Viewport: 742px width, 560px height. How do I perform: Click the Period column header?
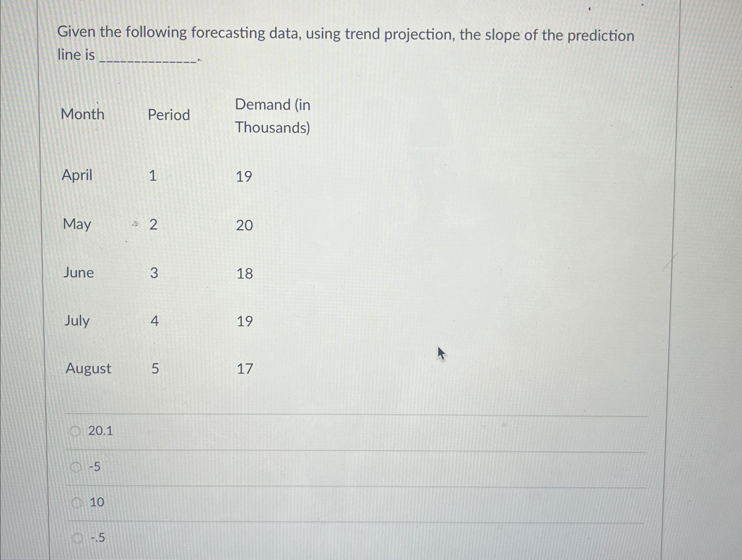pos(169,115)
